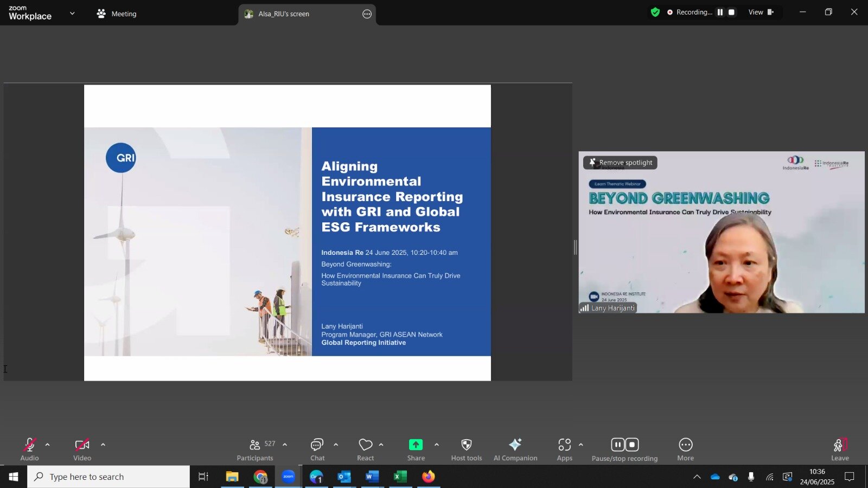Open Windows notification center
Screen dimensions: 868x488
(x=850, y=477)
